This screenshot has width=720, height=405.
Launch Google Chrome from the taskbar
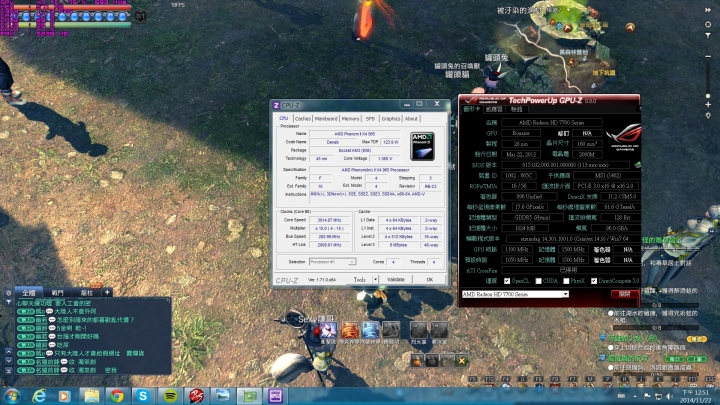[x=117, y=396]
